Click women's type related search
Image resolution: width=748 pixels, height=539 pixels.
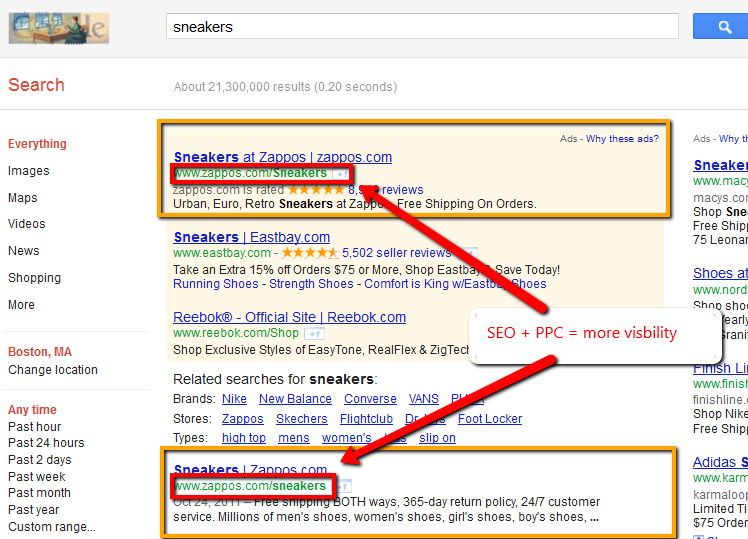pos(346,438)
